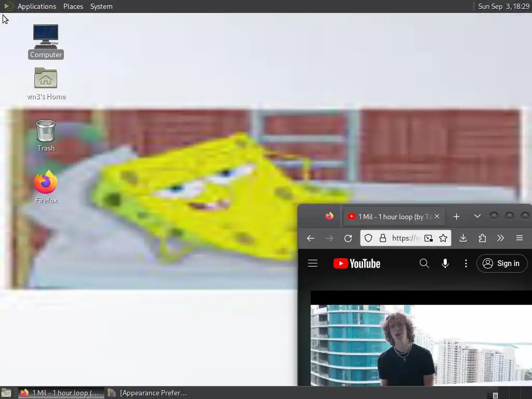Screen dimensions: 532x399
Task: Launch Firefox from the desktop icon
Action: pos(46,187)
